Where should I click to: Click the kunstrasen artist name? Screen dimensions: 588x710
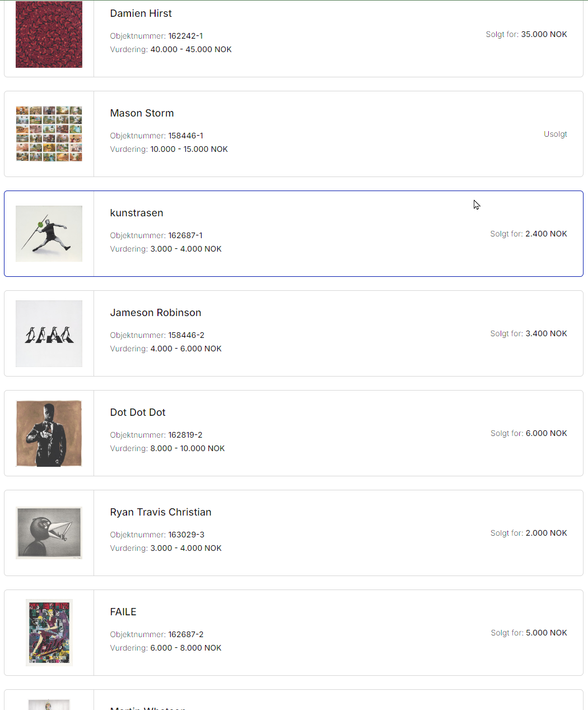pyautogui.click(x=137, y=213)
